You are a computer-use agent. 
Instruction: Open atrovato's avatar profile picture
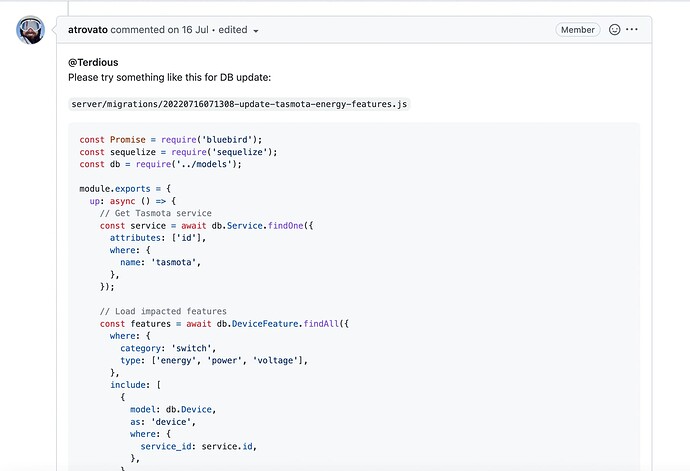(x=30, y=29)
